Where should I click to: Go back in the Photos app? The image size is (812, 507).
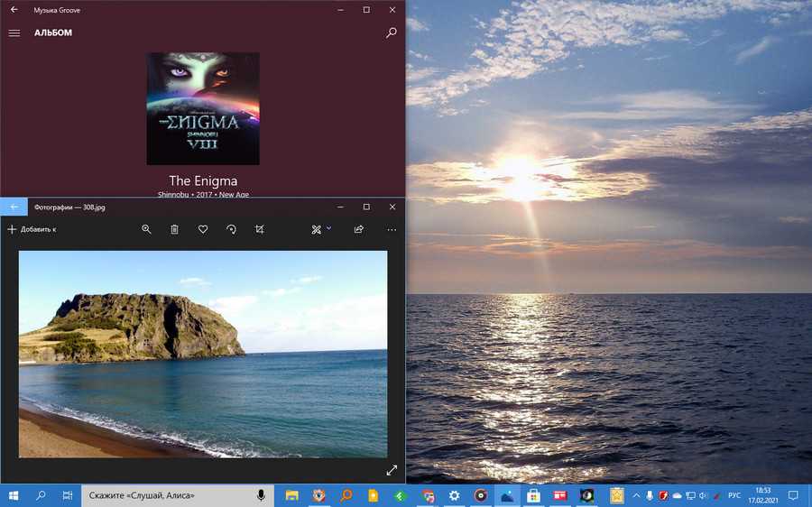coord(14,207)
